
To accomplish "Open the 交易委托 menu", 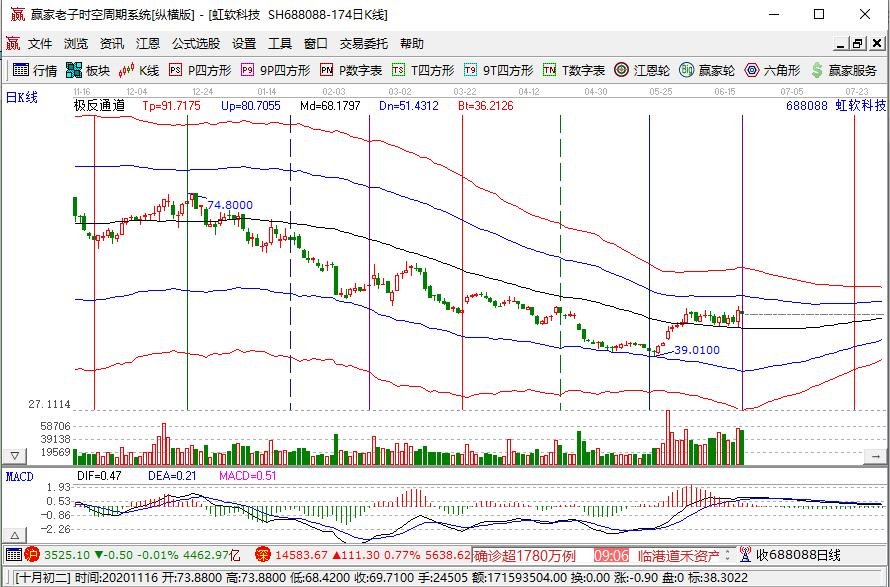I will pyautogui.click(x=364, y=44).
